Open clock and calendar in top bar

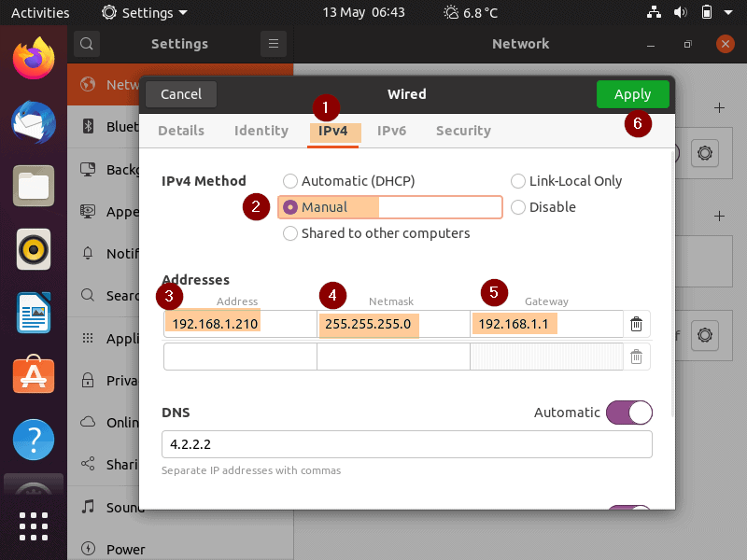click(363, 12)
